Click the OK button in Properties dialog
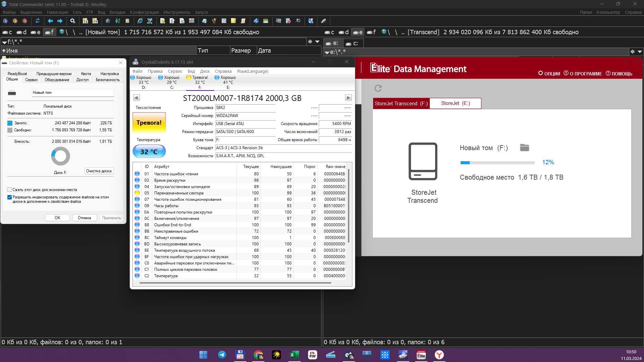This screenshot has width=644, height=362. coord(57,218)
